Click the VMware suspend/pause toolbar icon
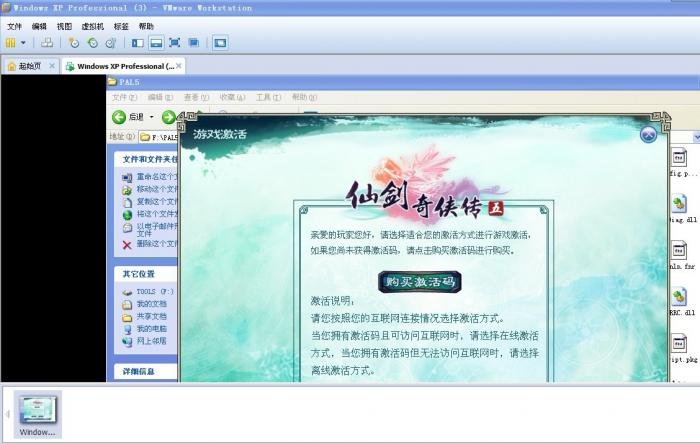700x443 pixels. point(10,43)
